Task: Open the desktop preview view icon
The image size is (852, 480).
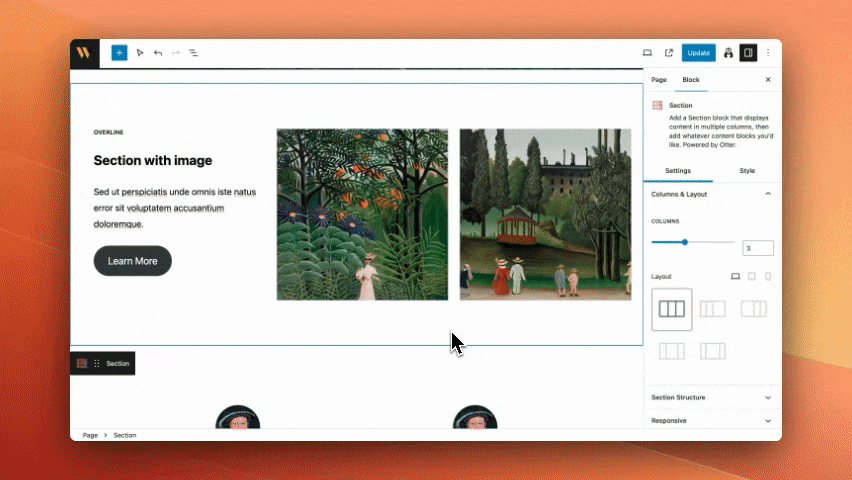Action: 647,53
